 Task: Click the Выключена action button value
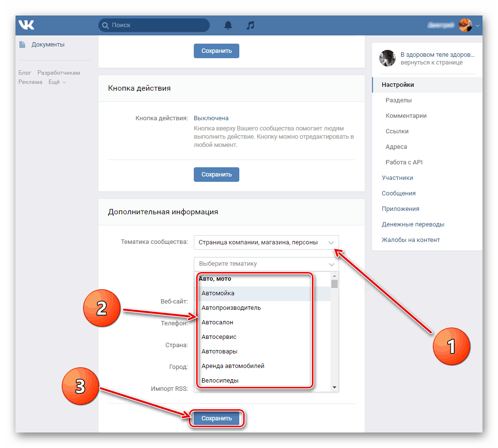211,118
